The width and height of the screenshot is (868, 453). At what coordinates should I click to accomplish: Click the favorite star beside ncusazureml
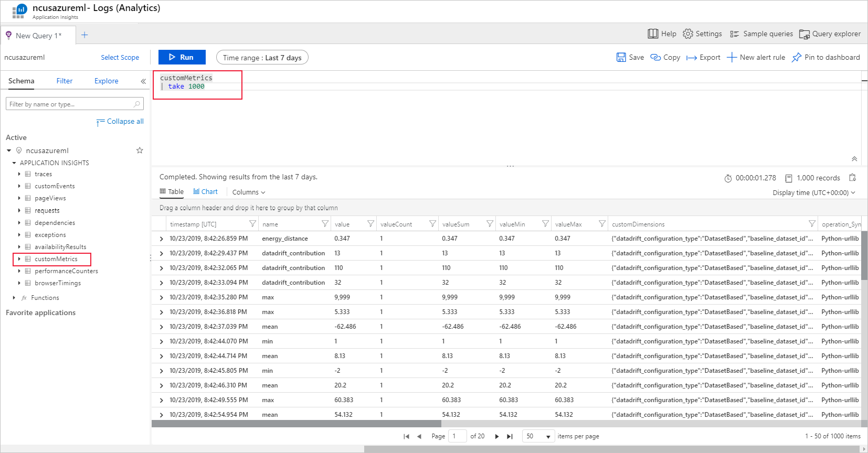[140, 150]
